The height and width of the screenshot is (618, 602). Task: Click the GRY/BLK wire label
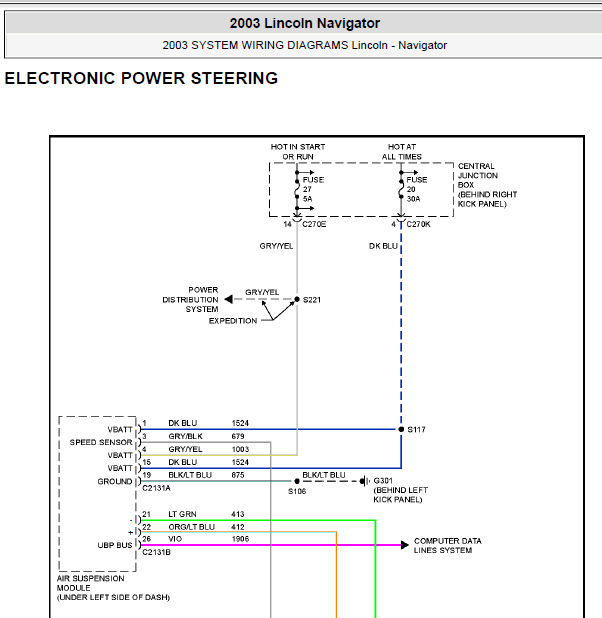click(185, 436)
